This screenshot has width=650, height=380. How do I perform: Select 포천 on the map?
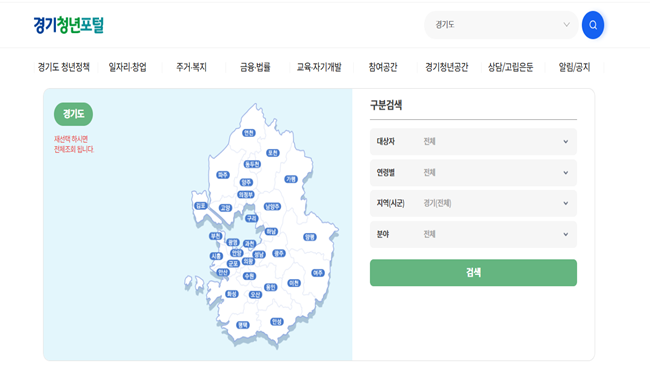click(x=273, y=153)
